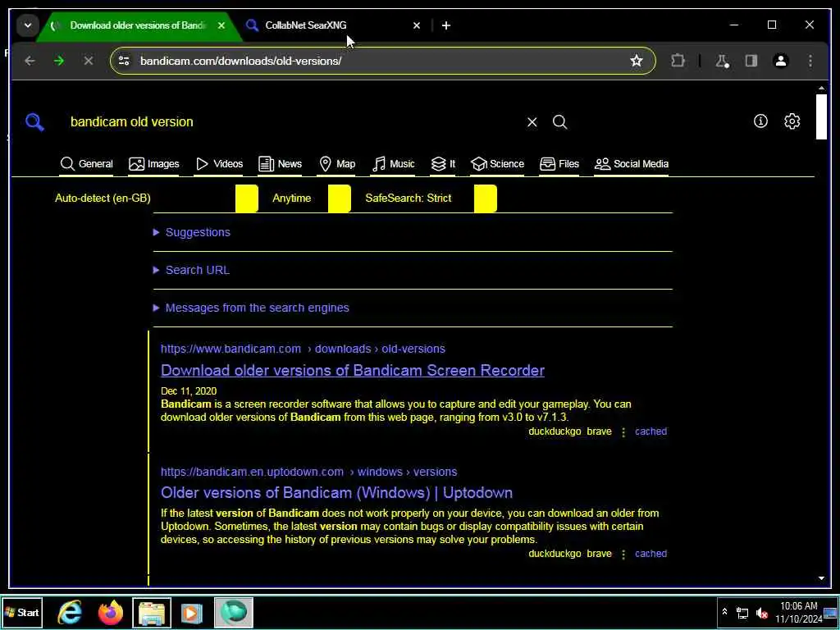This screenshot has height=630, width=840.
Task: Open the tab search dropdown arrow
Action: [28, 25]
